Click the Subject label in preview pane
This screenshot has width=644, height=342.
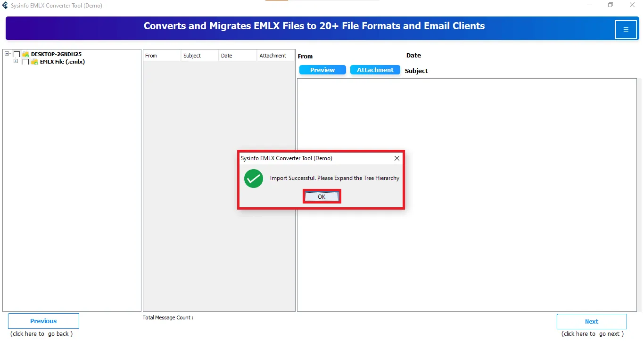click(416, 71)
